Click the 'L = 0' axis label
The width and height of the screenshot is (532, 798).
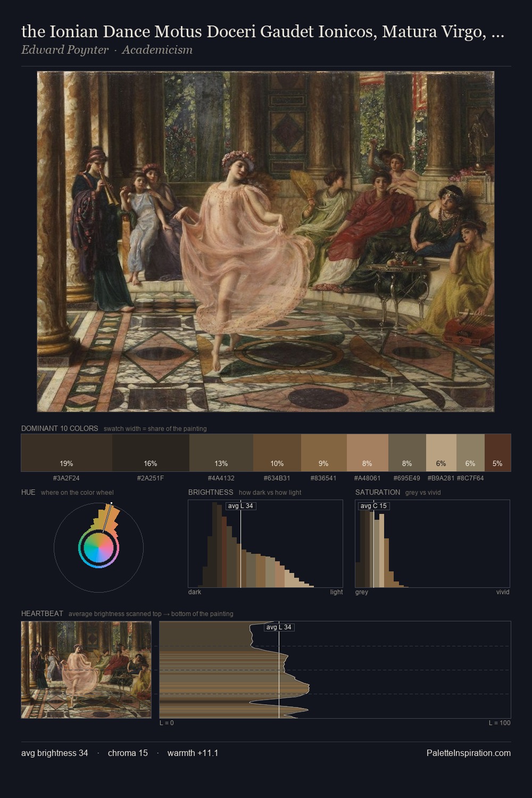tap(167, 723)
